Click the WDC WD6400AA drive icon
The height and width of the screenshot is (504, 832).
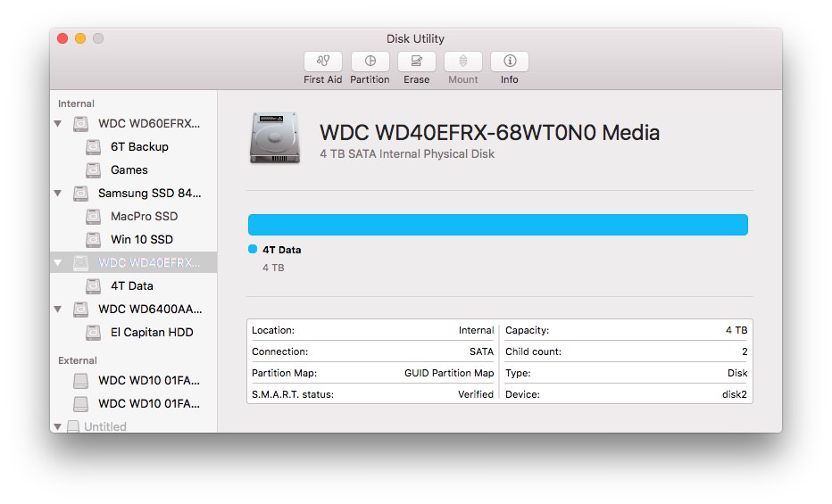point(80,309)
